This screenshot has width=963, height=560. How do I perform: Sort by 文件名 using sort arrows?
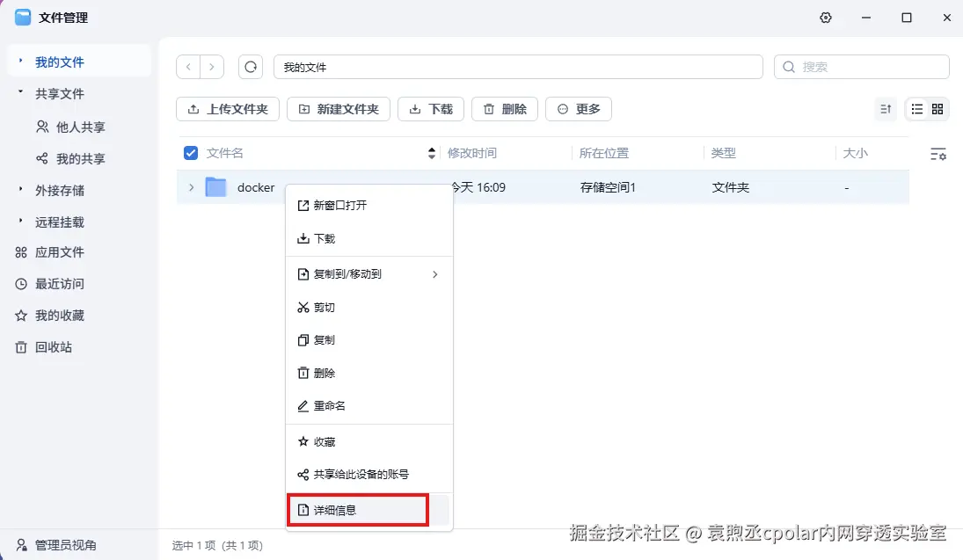click(432, 154)
